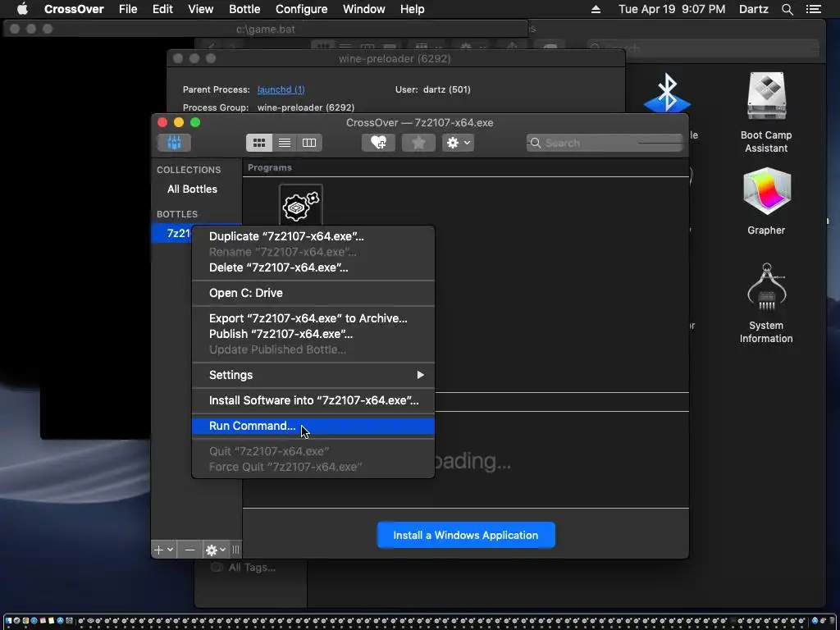This screenshot has height=630, width=840.
Task: Choose Open C: Drive
Action: [313, 293]
